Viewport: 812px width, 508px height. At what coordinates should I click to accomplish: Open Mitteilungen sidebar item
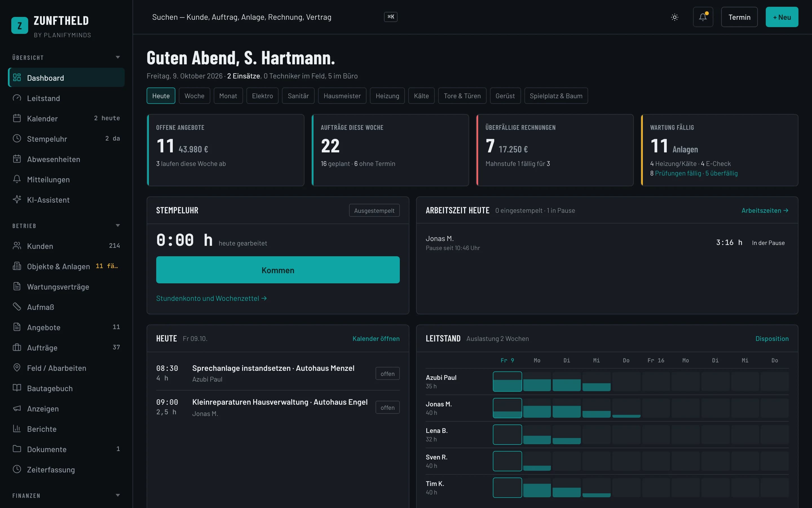(x=66, y=179)
